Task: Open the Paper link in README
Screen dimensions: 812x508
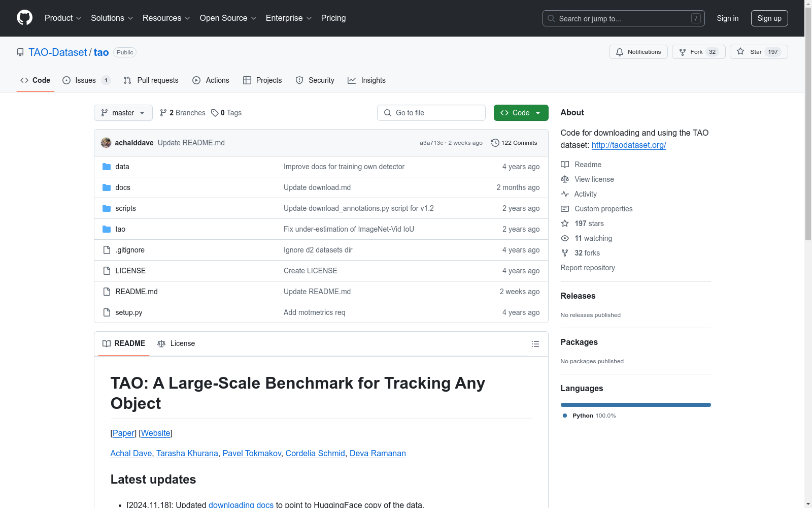Action: point(123,433)
